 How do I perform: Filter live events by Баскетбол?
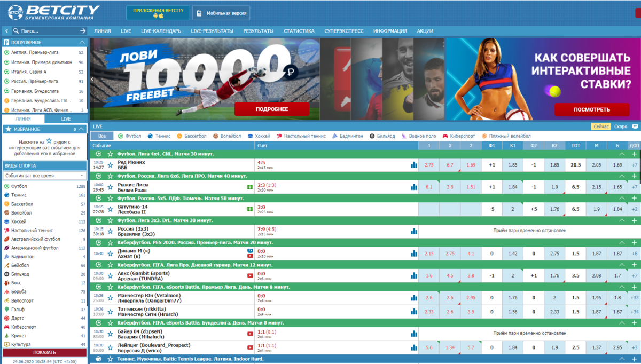(192, 136)
